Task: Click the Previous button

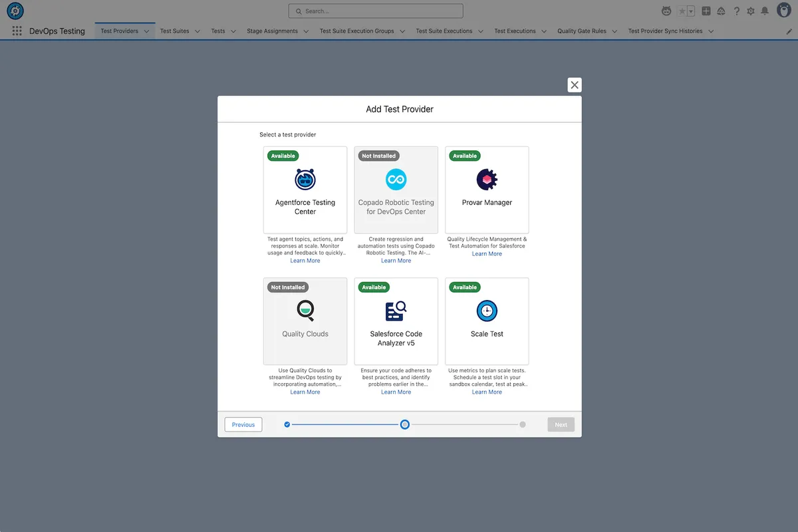Action: [243, 424]
